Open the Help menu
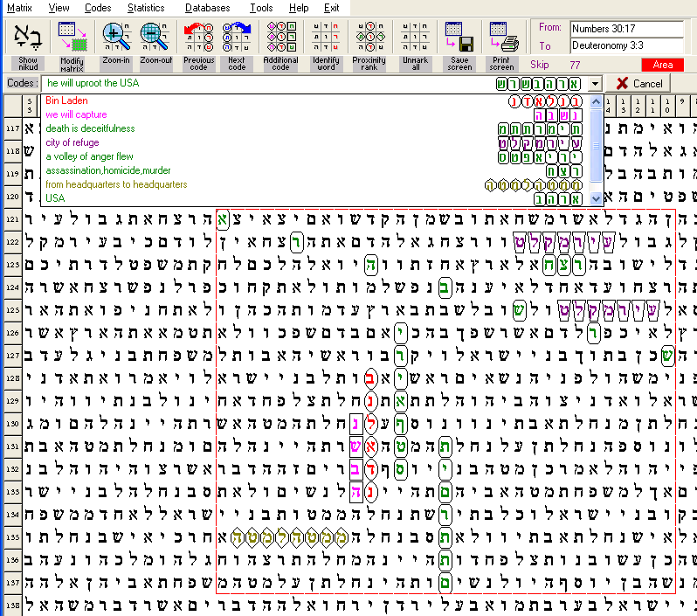 299,8
